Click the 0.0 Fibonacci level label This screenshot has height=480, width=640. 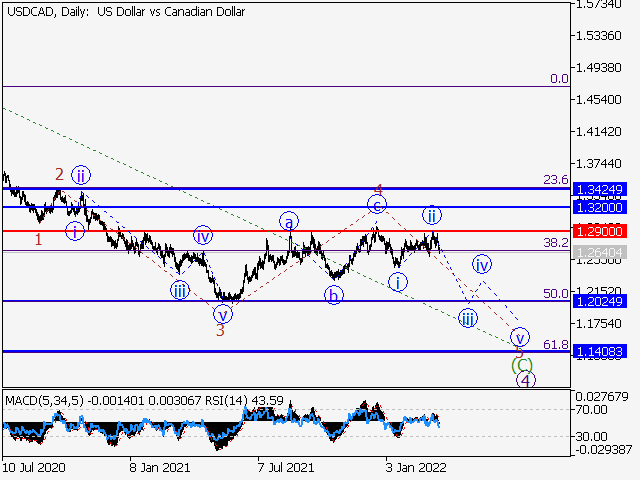coord(559,78)
